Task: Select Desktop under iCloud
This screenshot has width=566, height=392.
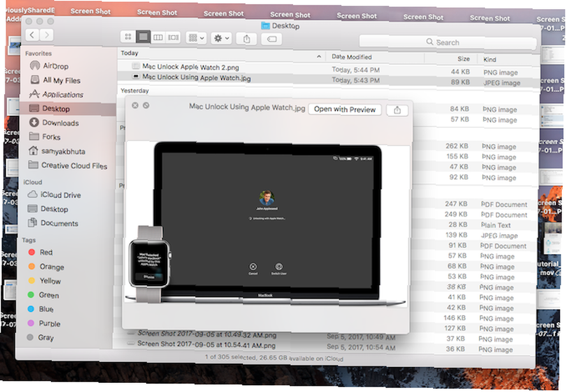Action: pos(54,209)
